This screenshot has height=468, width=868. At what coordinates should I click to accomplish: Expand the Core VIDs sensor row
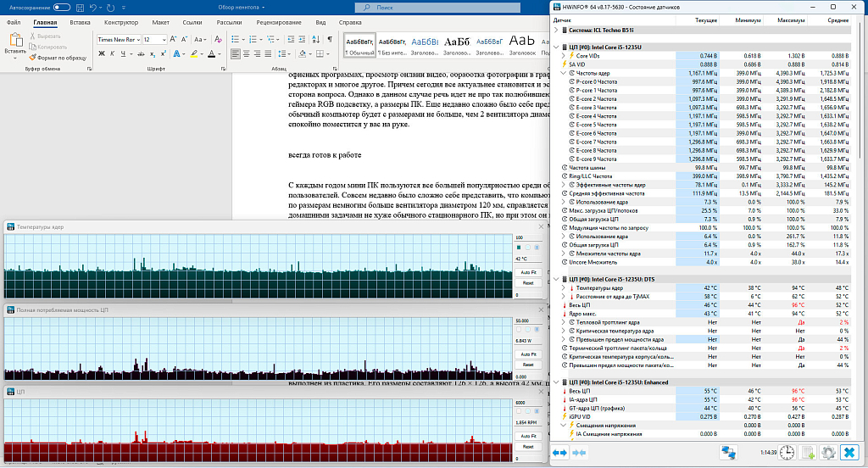pyautogui.click(x=563, y=56)
